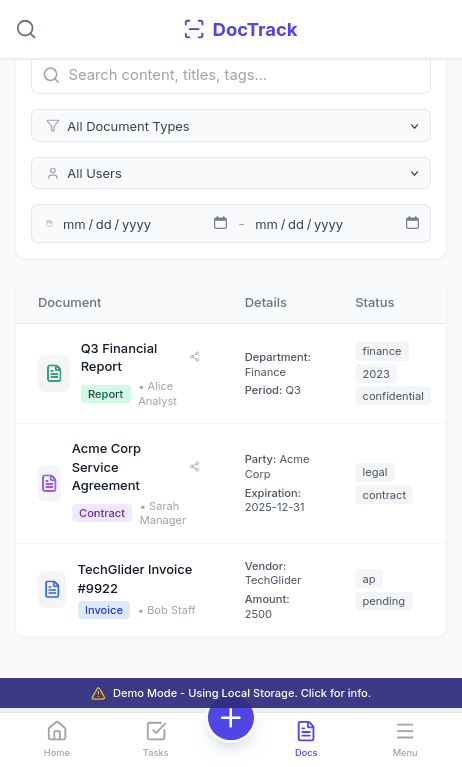Image resolution: width=462 pixels, height=767 pixels.
Task: Open TechGlider Invoice #9922
Action: (x=135, y=579)
